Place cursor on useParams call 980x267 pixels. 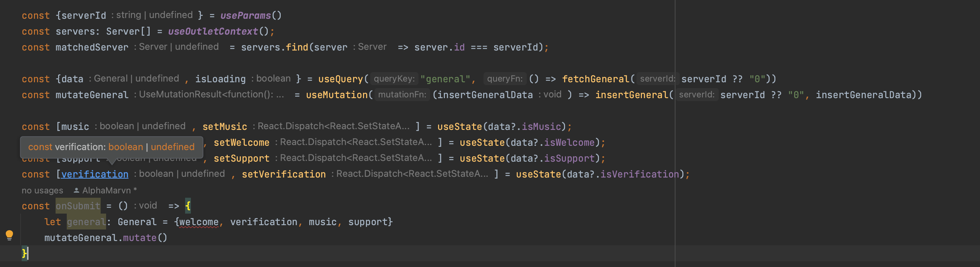point(245,16)
